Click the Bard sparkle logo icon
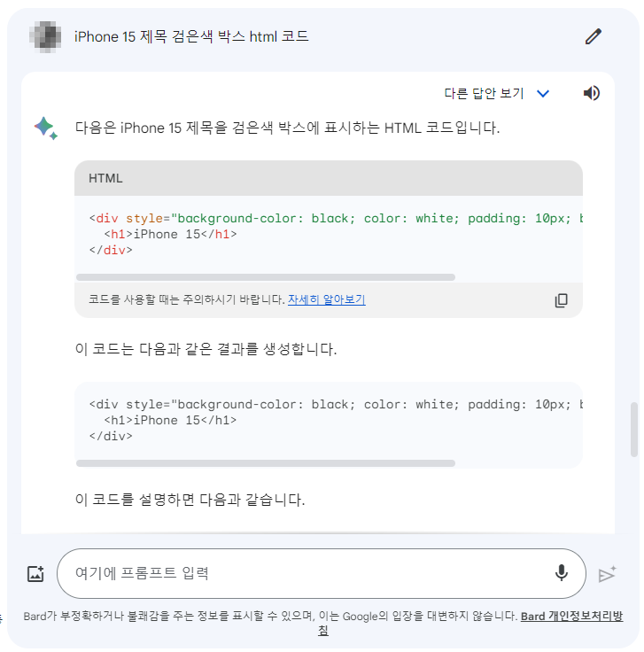 point(46,128)
